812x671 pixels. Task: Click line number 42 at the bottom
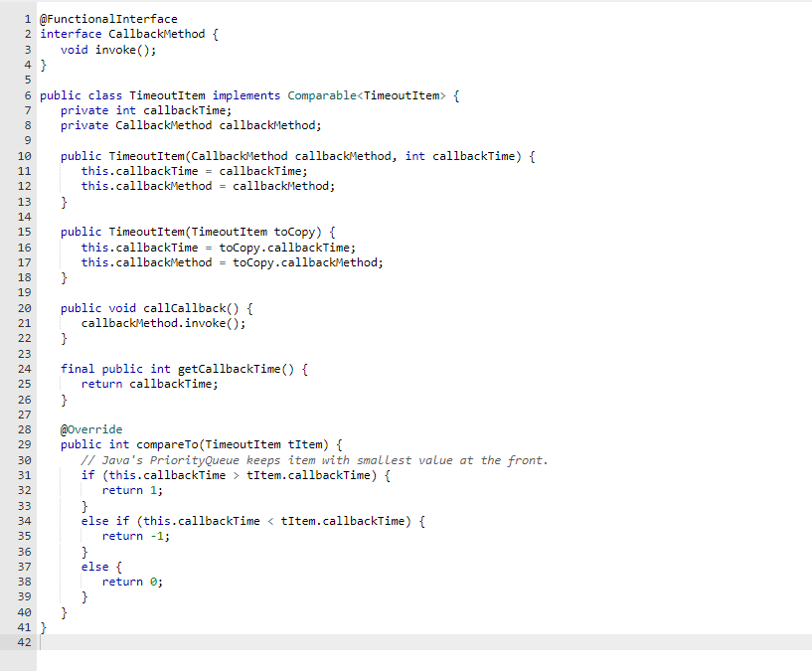[24, 642]
